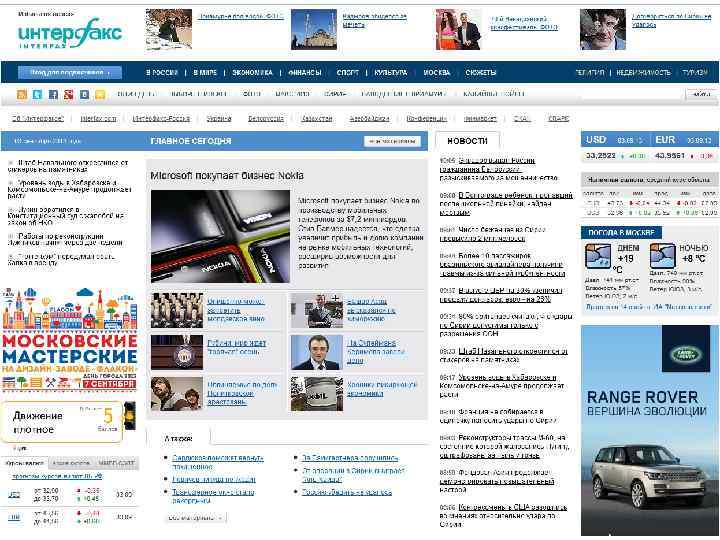The height and width of the screenshot is (540, 720).
Task: Click the yellow icon after the VK icon
Action: (x=100, y=95)
